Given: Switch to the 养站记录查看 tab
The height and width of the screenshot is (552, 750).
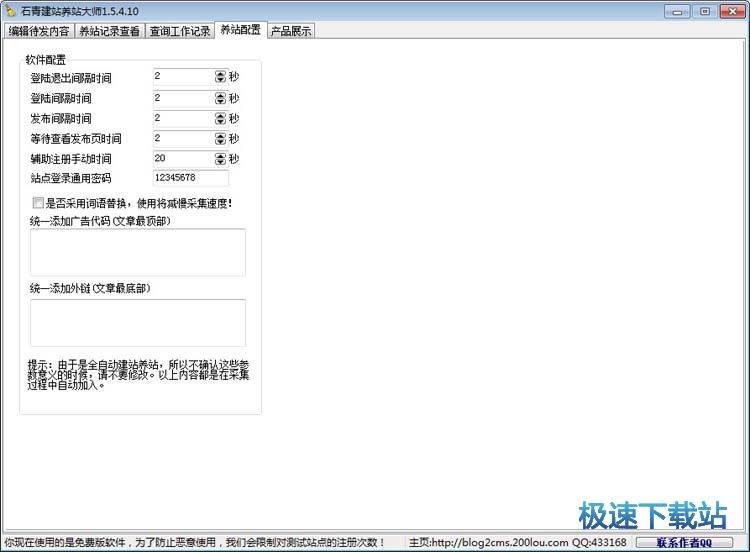Looking at the screenshot, I should point(110,31).
